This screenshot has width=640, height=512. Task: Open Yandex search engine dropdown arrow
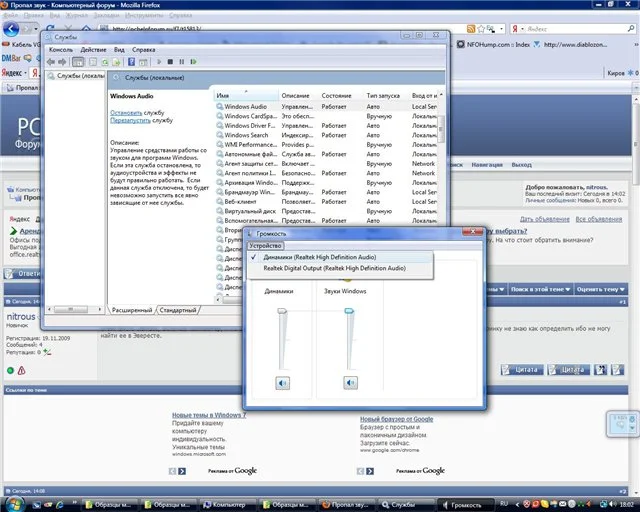pos(522,29)
